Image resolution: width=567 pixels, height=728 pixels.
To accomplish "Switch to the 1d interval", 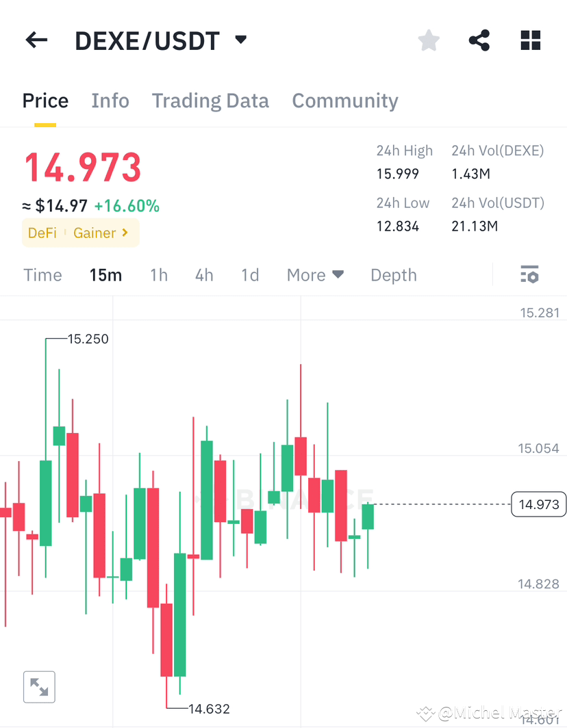I will click(x=250, y=274).
